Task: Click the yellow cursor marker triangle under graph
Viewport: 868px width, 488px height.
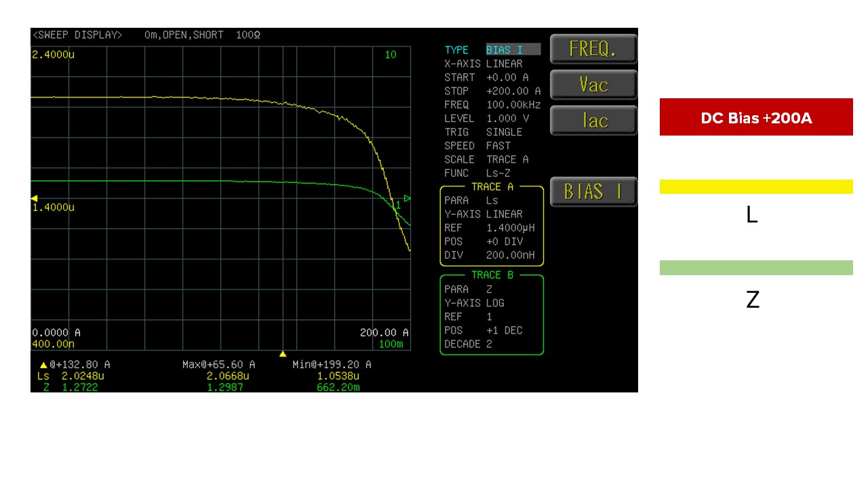Action: coord(283,354)
